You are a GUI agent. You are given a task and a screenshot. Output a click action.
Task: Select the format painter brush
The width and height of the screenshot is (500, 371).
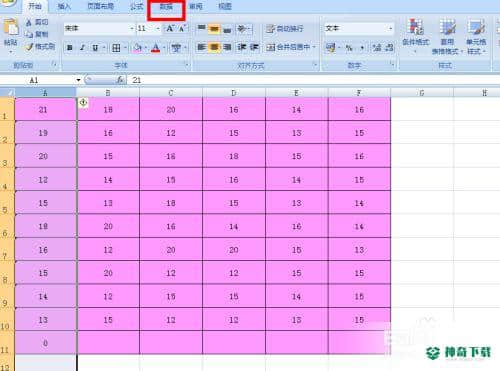tap(40, 47)
